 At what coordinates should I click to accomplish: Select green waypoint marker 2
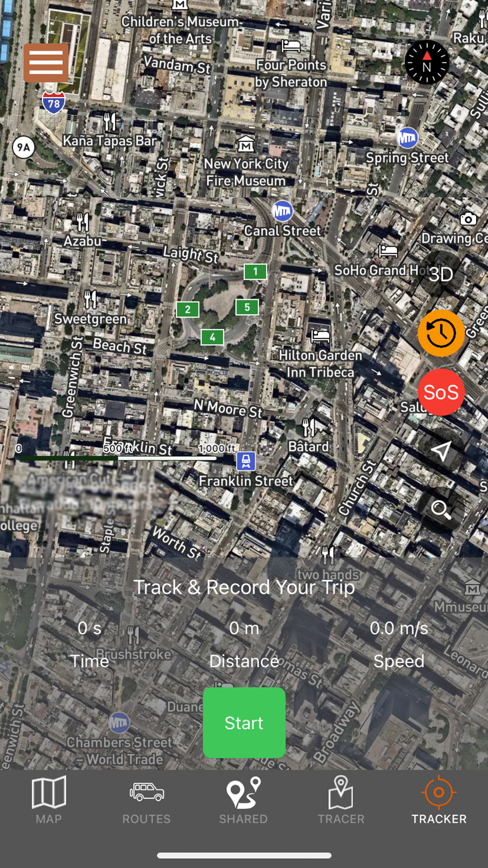(187, 309)
